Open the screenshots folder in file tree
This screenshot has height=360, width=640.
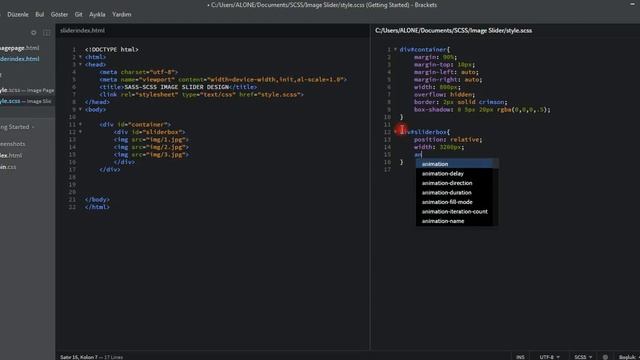tap(13, 144)
